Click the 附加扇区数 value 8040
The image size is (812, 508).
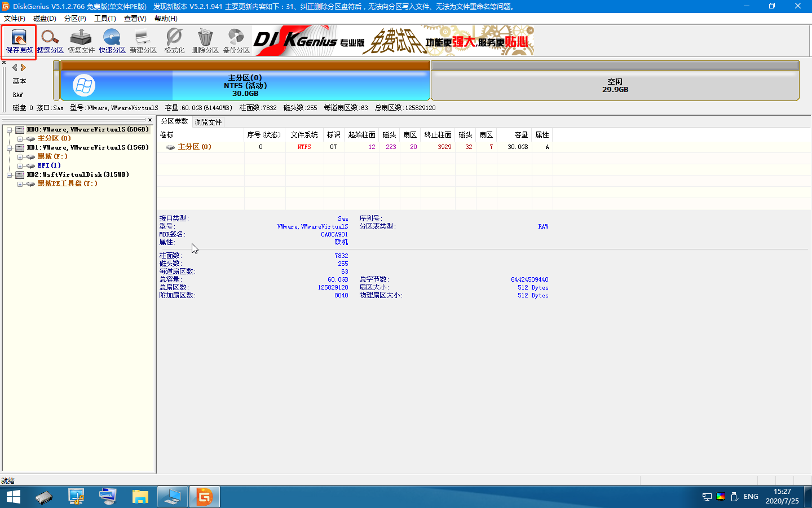tap(341, 296)
